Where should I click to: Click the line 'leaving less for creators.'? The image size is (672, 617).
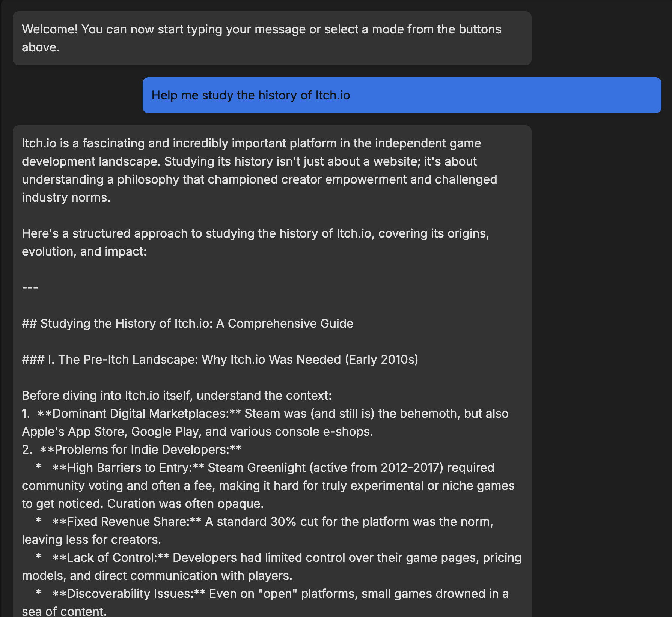pyautogui.click(x=92, y=540)
